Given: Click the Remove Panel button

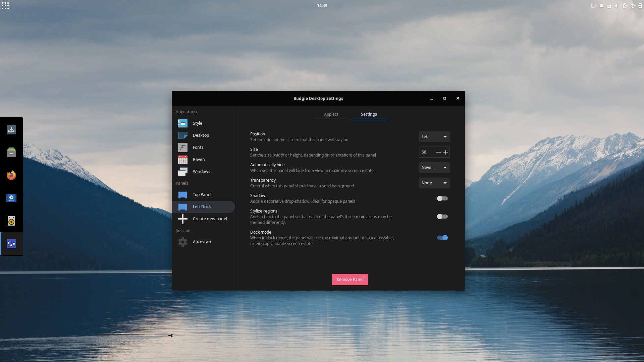Looking at the screenshot, I should [x=350, y=279].
